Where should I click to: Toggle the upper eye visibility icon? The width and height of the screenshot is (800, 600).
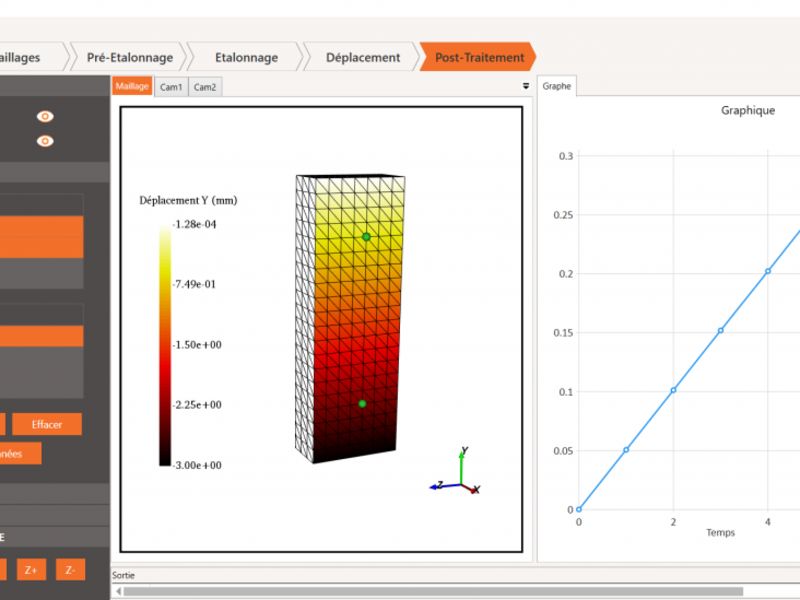click(45, 116)
